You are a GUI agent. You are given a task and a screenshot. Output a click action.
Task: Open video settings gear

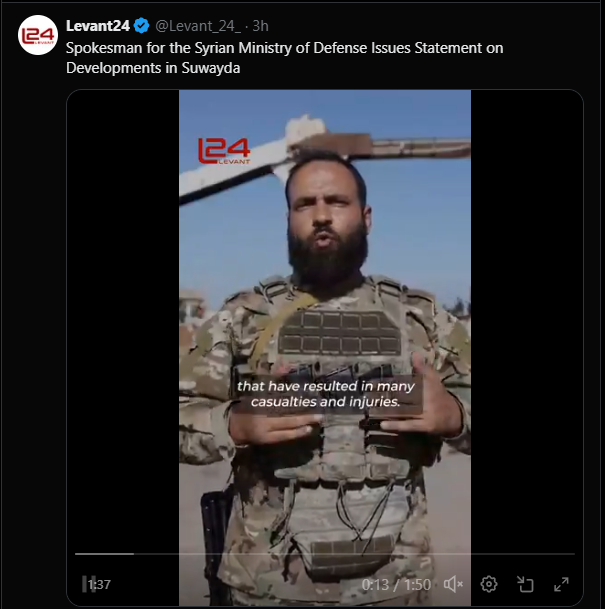489,584
